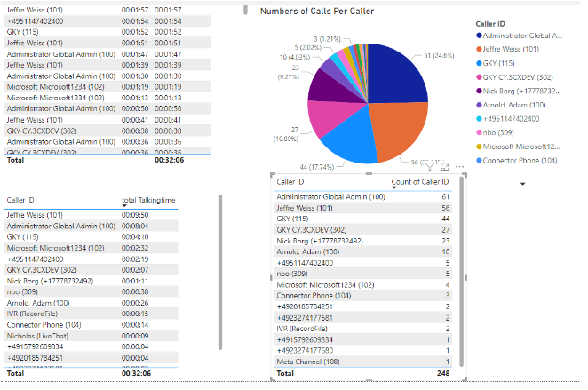The image size is (588, 390).
Task: Click nbo (309) legend entry
Action: click(495, 132)
